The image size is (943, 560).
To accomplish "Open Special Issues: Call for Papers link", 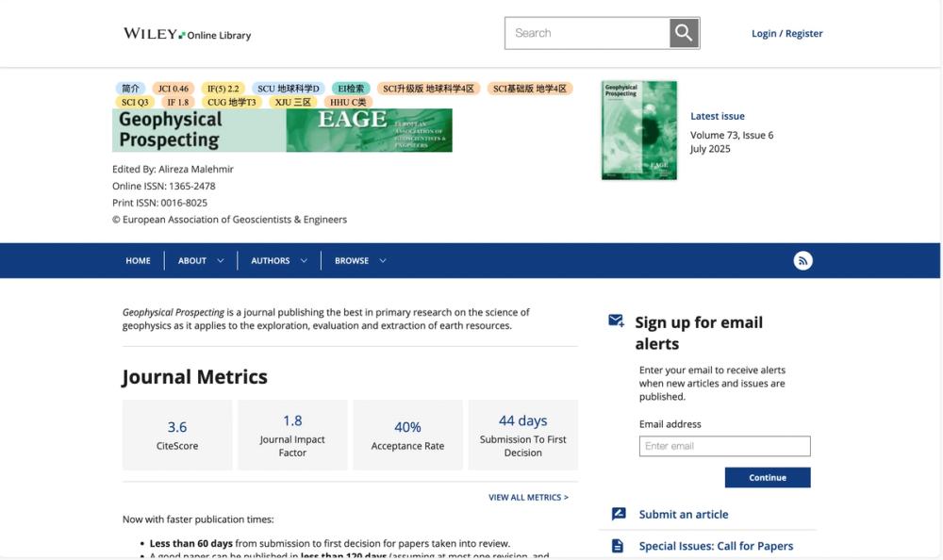I will tap(716, 546).
